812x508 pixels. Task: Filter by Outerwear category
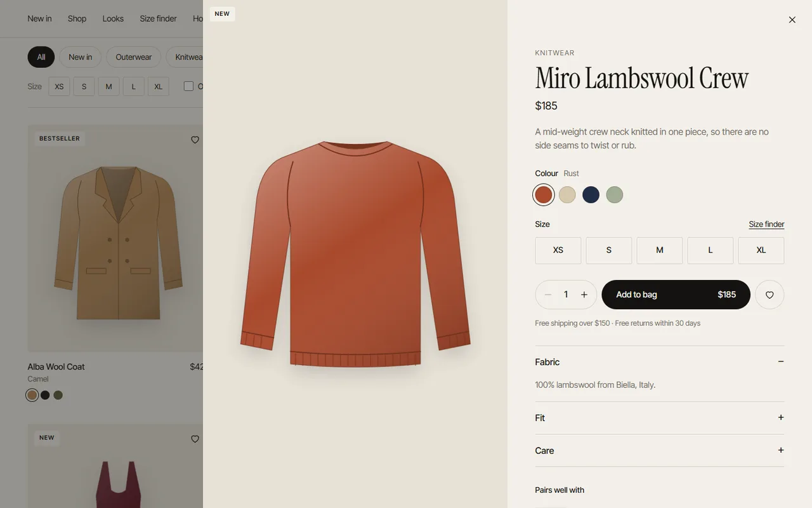[133, 57]
